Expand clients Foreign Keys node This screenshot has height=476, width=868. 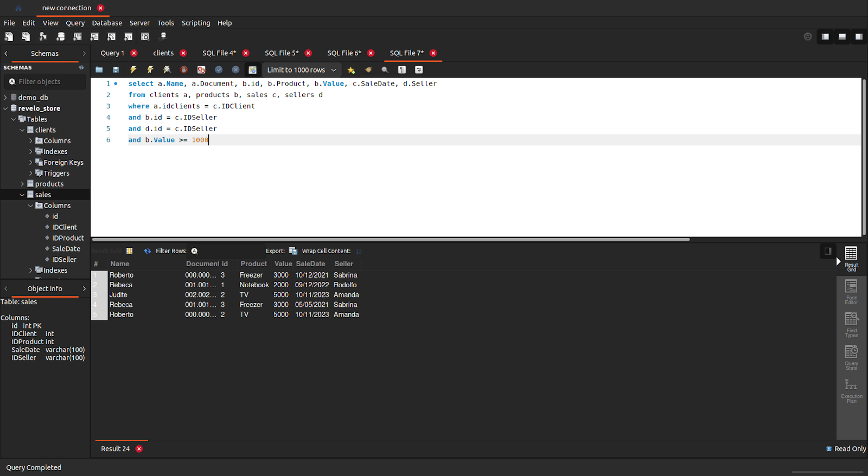tap(31, 162)
